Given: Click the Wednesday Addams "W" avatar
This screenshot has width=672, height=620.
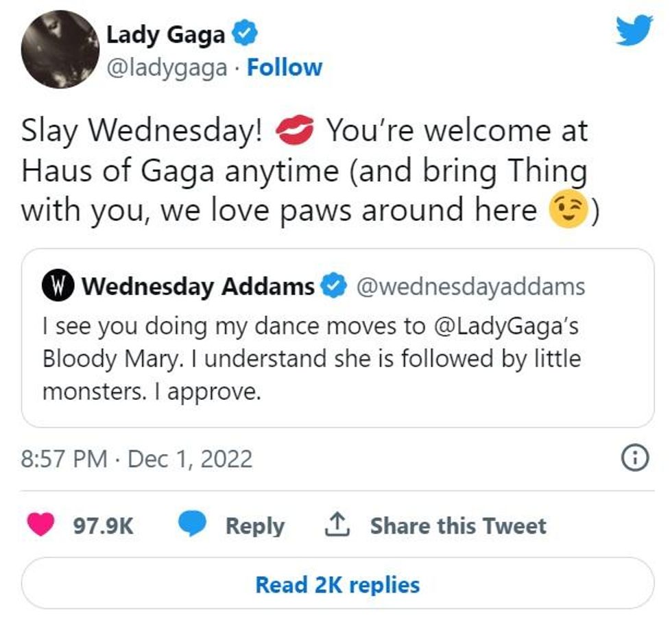Looking at the screenshot, I should [58, 286].
